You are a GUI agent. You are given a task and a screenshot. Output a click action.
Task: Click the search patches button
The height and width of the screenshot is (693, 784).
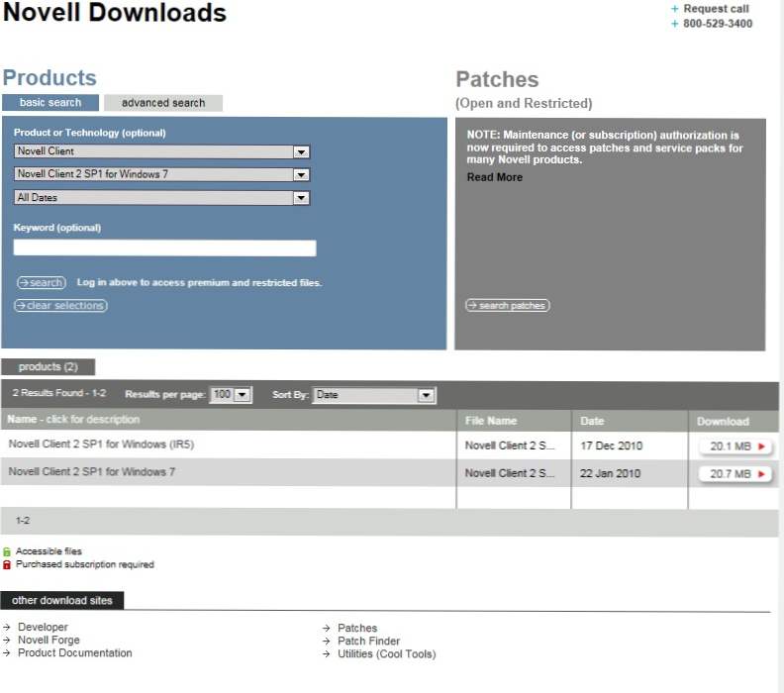click(508, 306)
